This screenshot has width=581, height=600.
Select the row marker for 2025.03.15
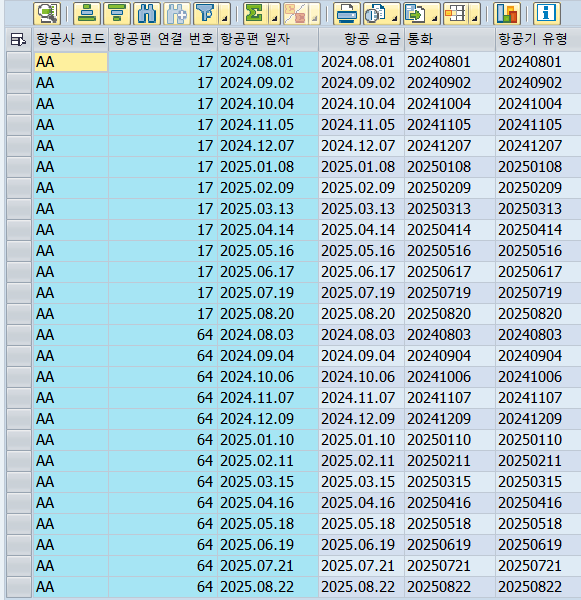coord(19,482)
